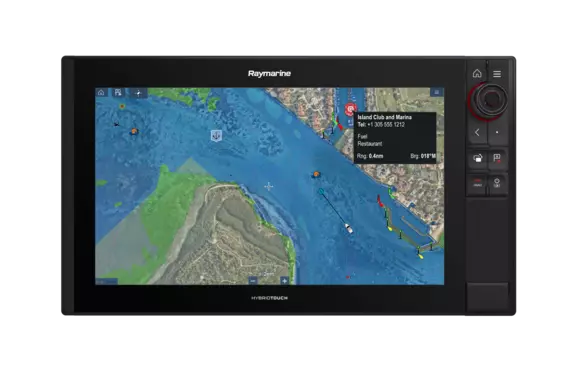Open the on-screen chart menu icon at top right
576x386 pixels.
[x=437, y=92]
